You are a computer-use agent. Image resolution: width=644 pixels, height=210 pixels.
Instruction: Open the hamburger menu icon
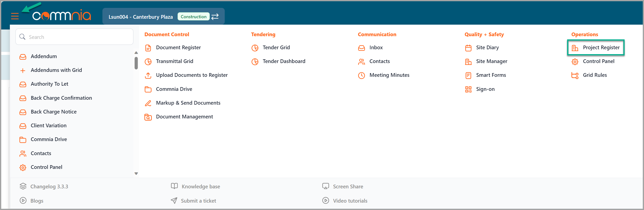[15, 16]
